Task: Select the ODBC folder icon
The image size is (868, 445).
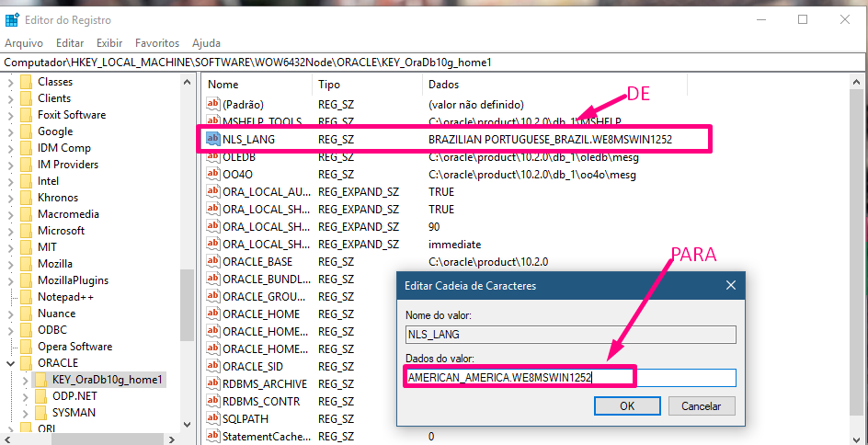Action: [x=26, y=330]
